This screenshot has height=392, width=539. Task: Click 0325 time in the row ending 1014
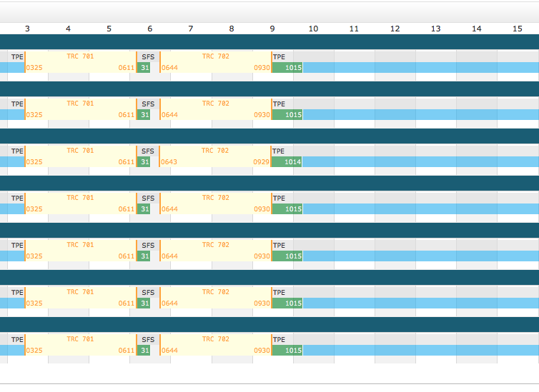(34, 162)
